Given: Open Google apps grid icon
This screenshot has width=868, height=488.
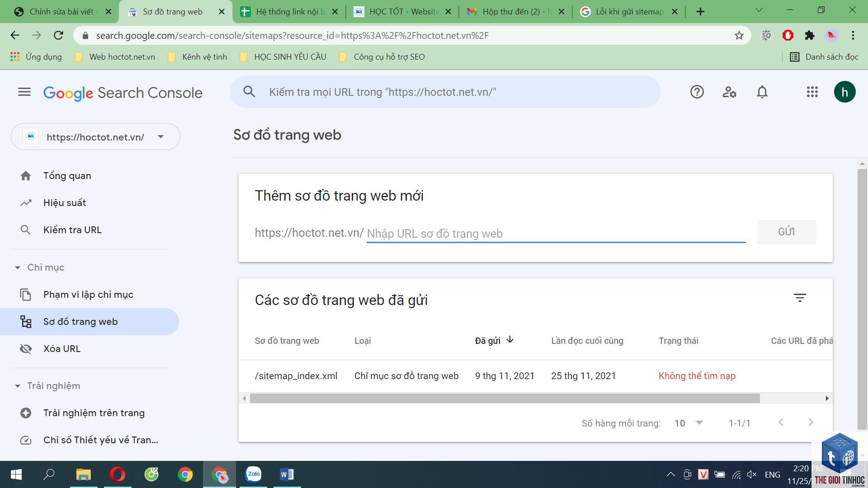Looking at the screenshot, I should click(812, 92).
